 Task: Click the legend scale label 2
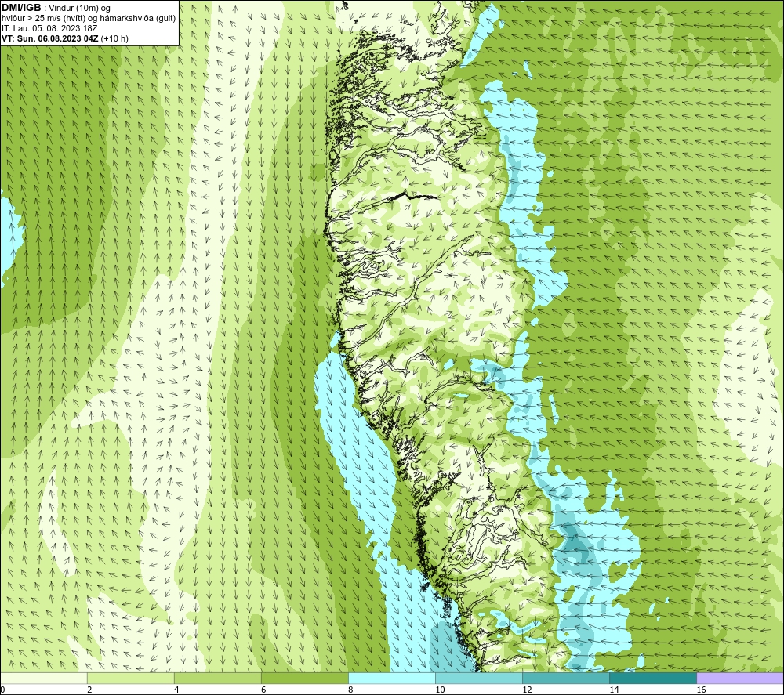coord(89,690)
